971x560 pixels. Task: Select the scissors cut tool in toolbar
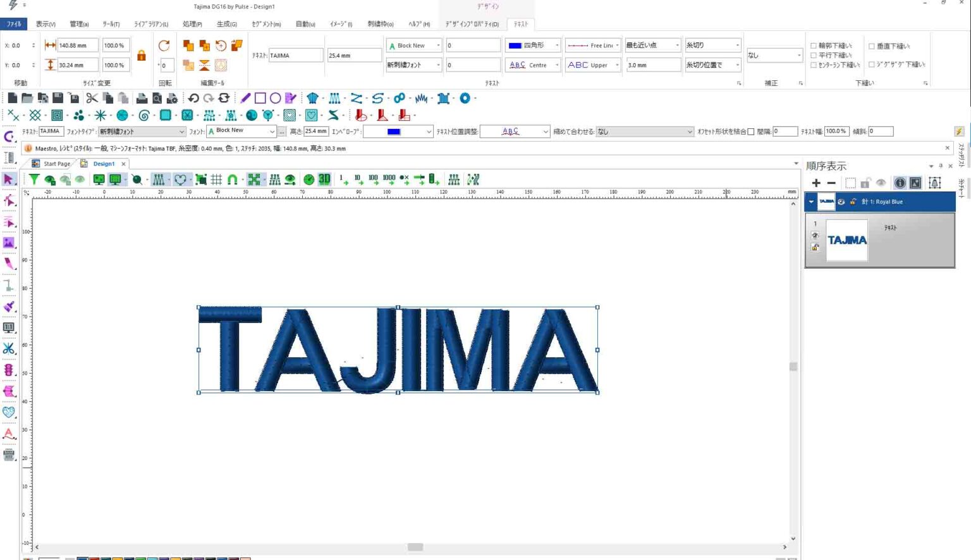[x=92, y=98]
